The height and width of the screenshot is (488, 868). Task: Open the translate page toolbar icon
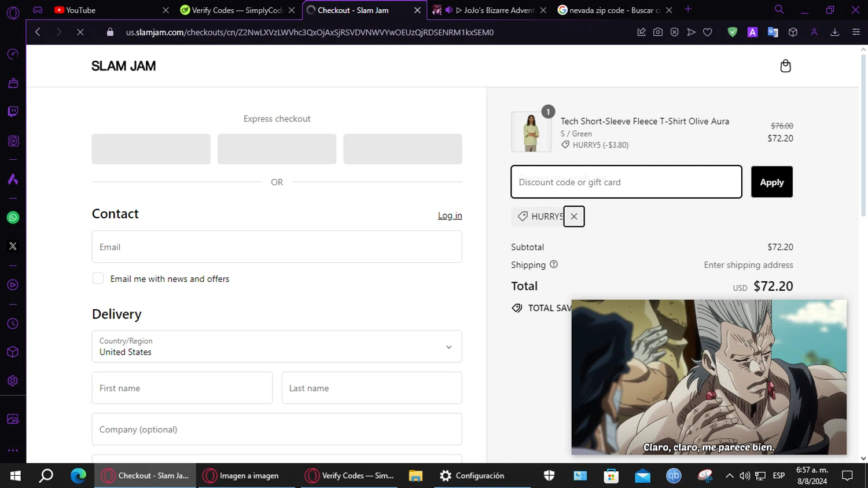(x=773, y=32)
